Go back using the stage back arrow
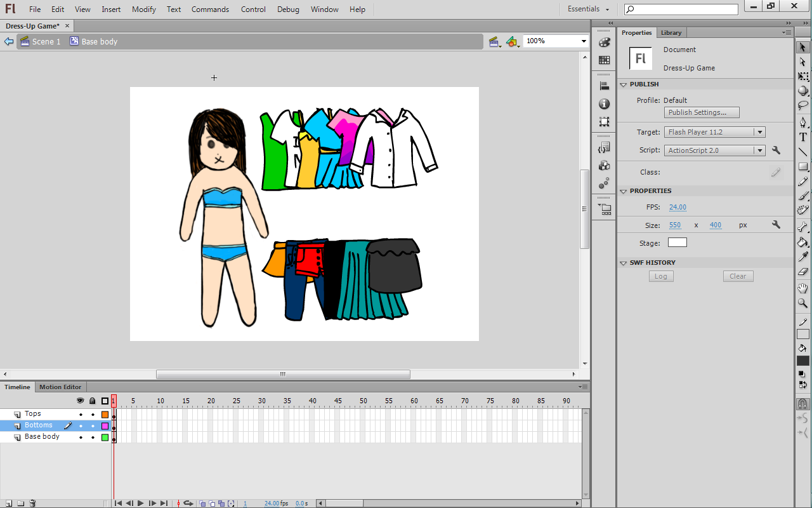812x508 pixels. tap(9, 41)
